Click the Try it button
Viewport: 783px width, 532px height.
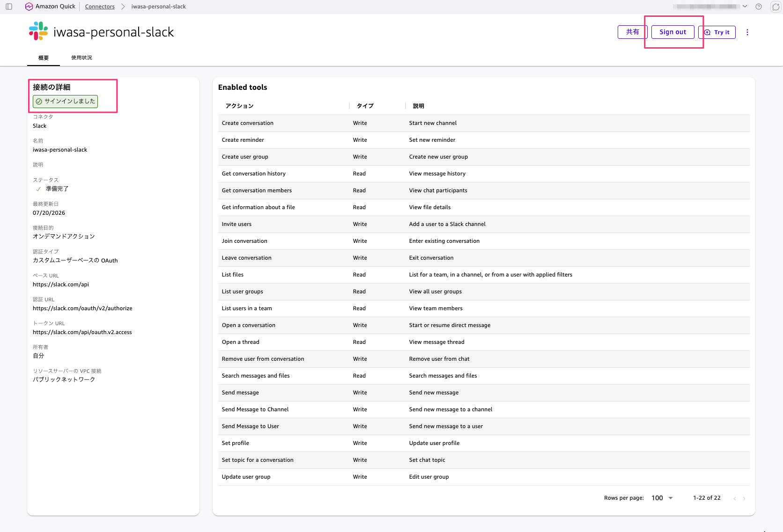pyautogui.click(x=717, y=32)
